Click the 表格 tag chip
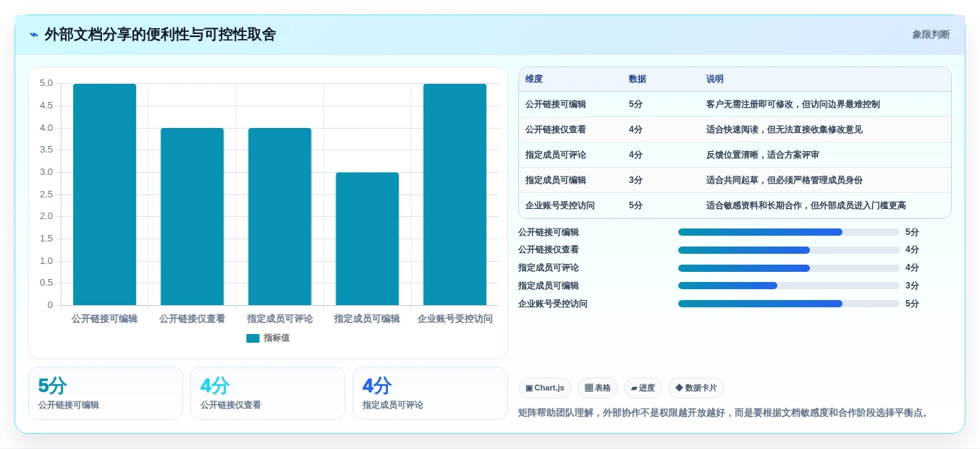The width and height of the screenshot is (980, 449). tap(598, 388)
